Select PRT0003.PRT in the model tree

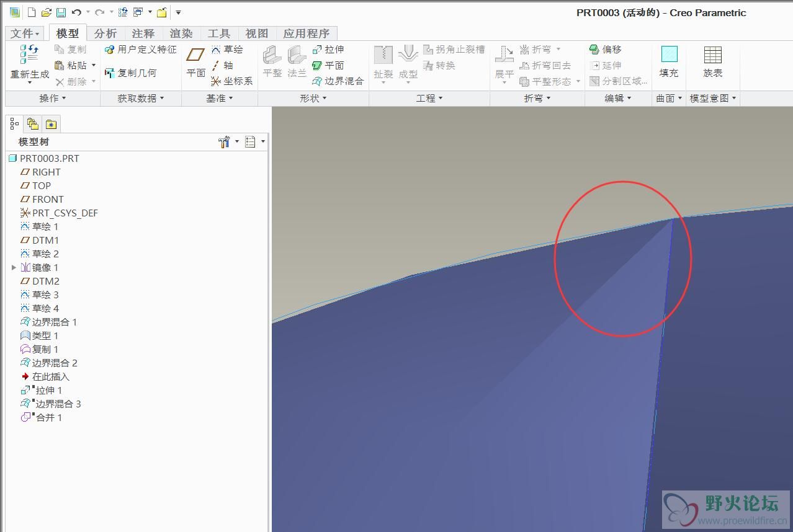coord(44,159)
